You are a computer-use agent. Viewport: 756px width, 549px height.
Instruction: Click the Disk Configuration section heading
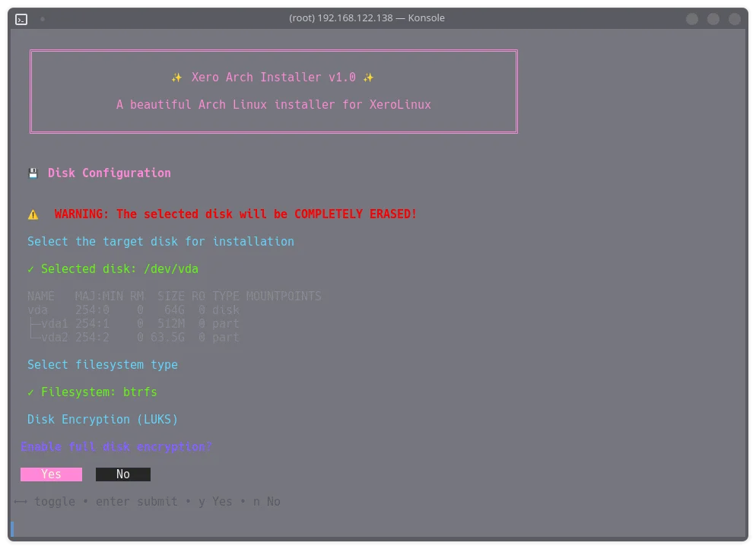[109, 173]
